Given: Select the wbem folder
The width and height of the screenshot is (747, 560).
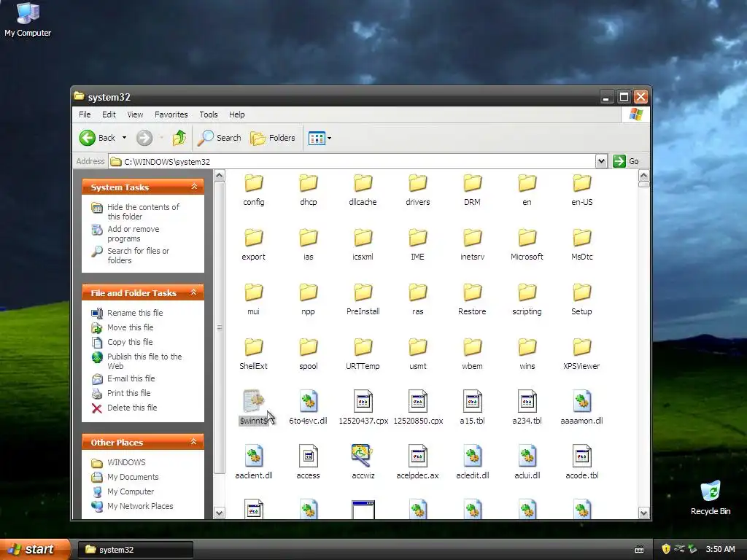Looking at the screenshot, I should pos(472,354).
